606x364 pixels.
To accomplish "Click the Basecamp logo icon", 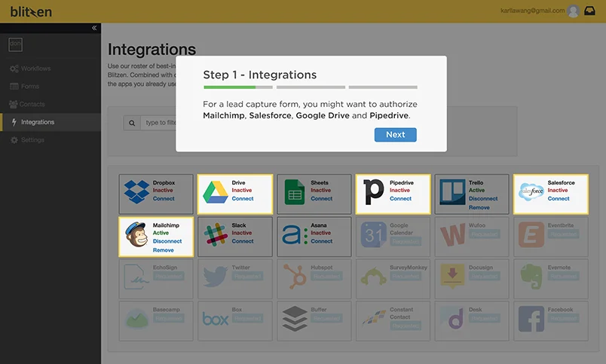I will point(137,320).
